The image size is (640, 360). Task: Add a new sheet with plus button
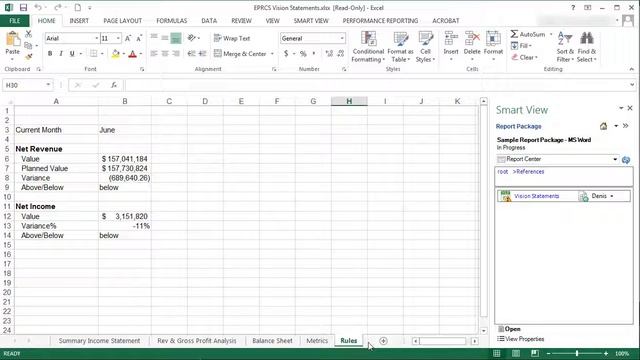(x=383, y=341)
